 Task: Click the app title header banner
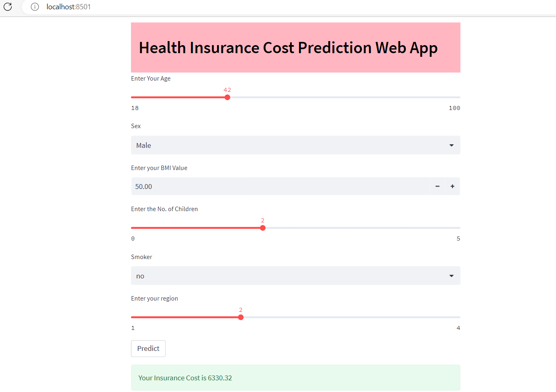click(295, 48)
